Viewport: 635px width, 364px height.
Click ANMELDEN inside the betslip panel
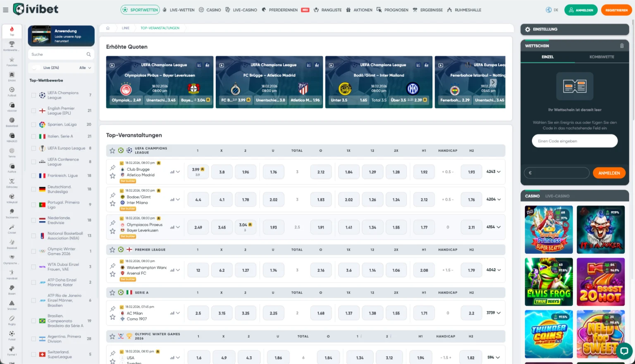[x=609, y=173]
